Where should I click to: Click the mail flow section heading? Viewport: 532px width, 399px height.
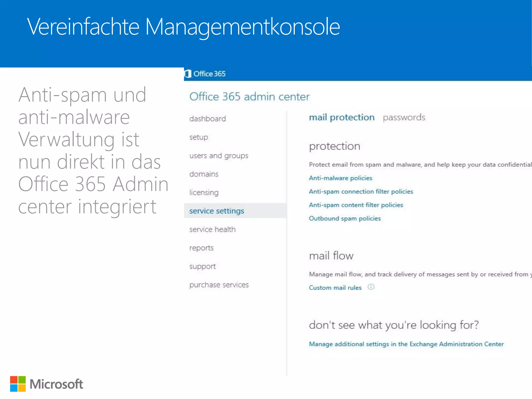point(331,256)
